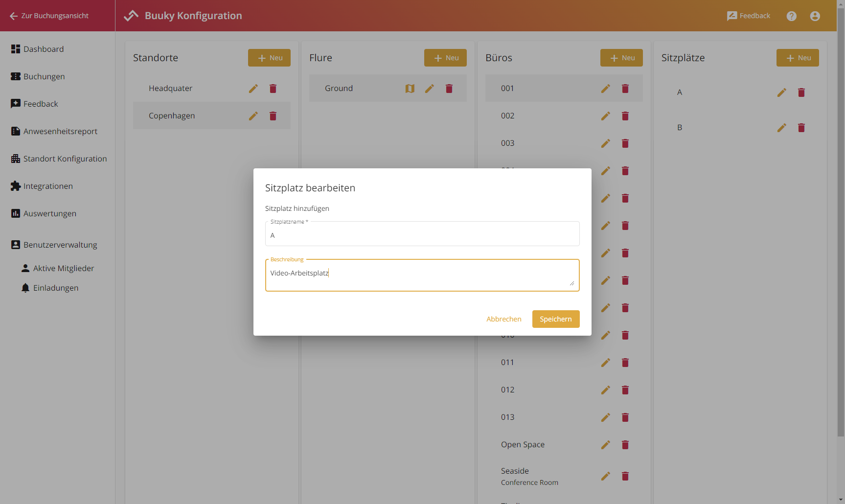Image resolution: width=845 pixels, height=504 pixels.
Task: Open Aktive Mitglieder
Action: [x=58, y=268]
